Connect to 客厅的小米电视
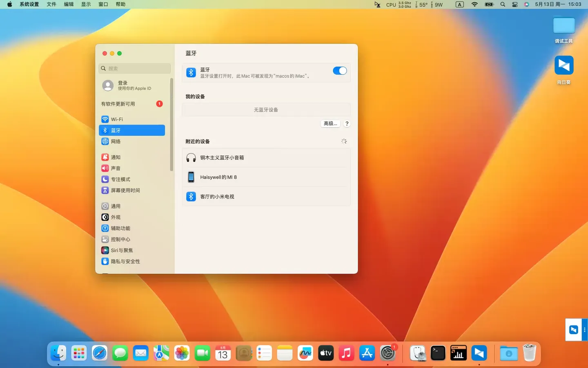This screenshot has width=588, height=368. (217, 196)
